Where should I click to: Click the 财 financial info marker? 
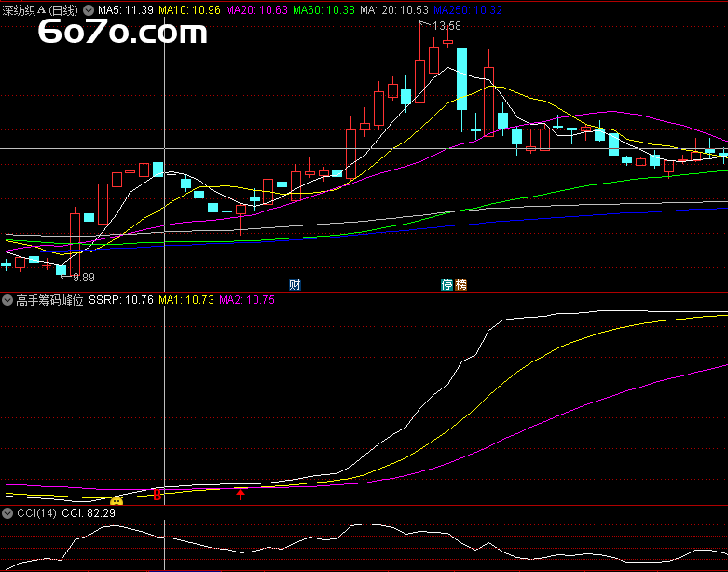(295, 284)
